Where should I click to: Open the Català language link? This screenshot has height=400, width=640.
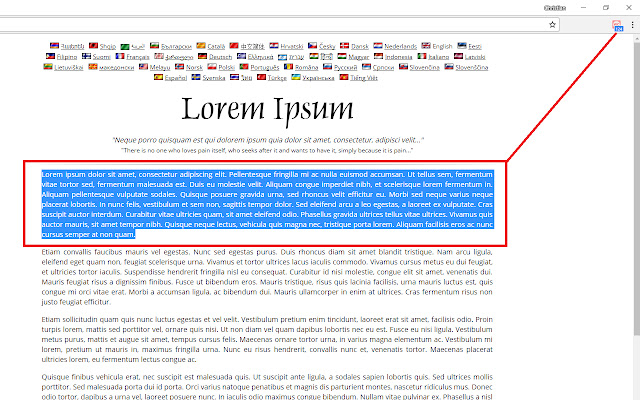click(x=216, y=46)
